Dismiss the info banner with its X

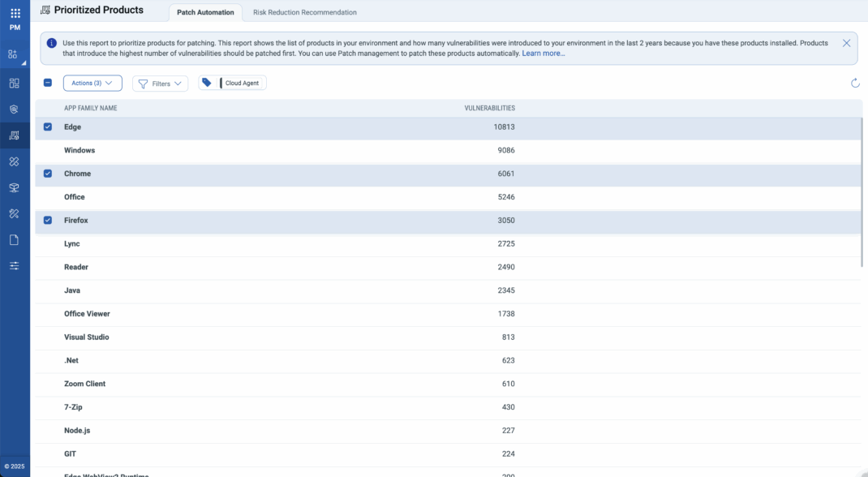pyautogui.click(x=846, y=43)
